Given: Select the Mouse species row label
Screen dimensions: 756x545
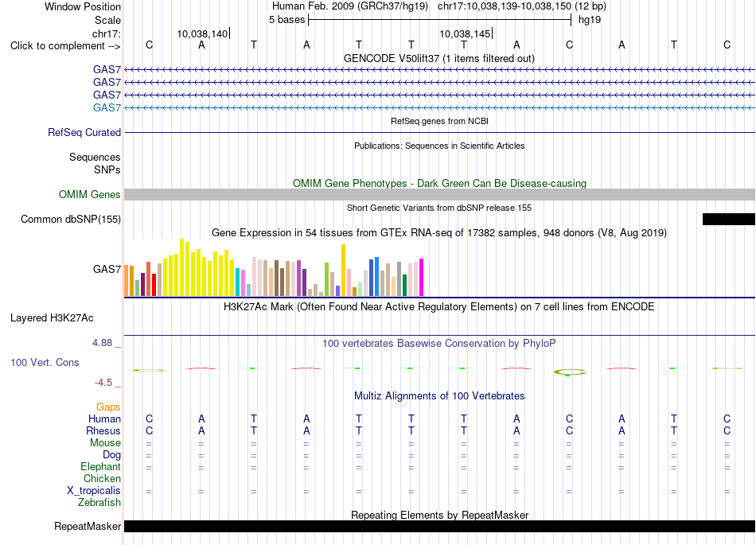Looking at the screenshot, I should coord(105,443).
